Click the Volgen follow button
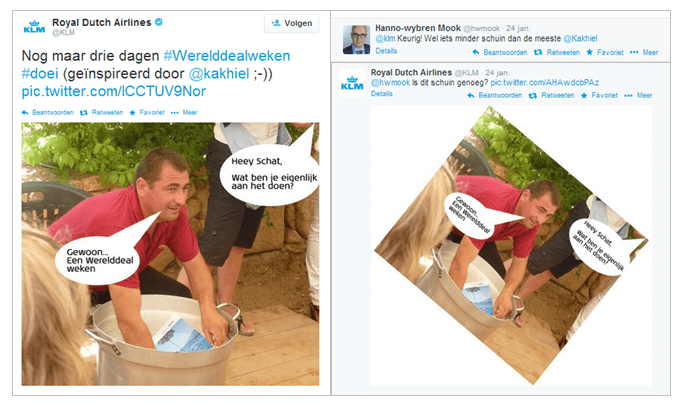 click(x=291, y=23)
